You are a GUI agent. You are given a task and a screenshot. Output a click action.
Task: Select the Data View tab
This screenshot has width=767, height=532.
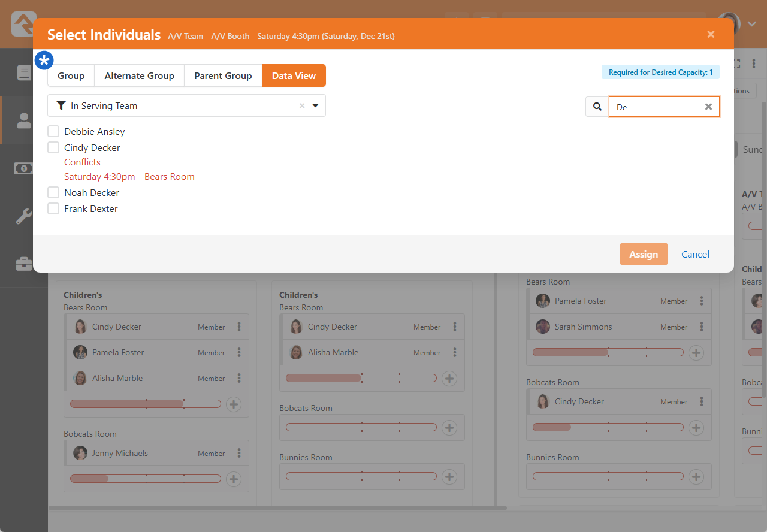pos(294,75)
